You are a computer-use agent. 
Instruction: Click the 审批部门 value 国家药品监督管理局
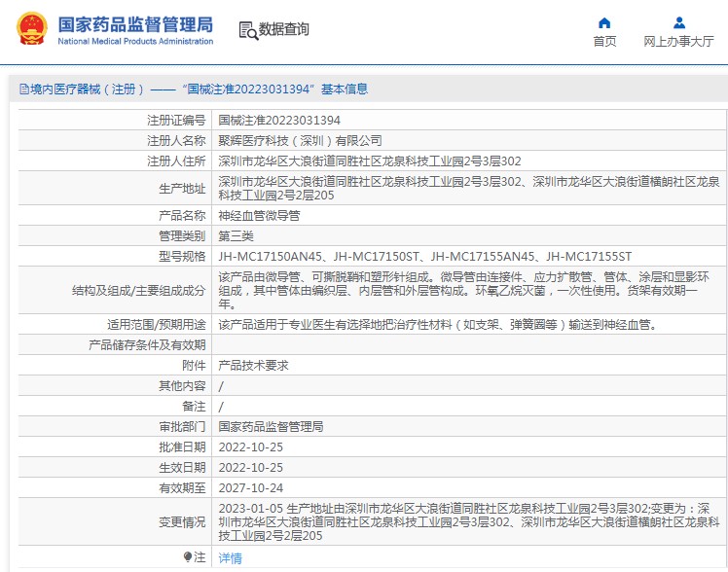[271, 427]
